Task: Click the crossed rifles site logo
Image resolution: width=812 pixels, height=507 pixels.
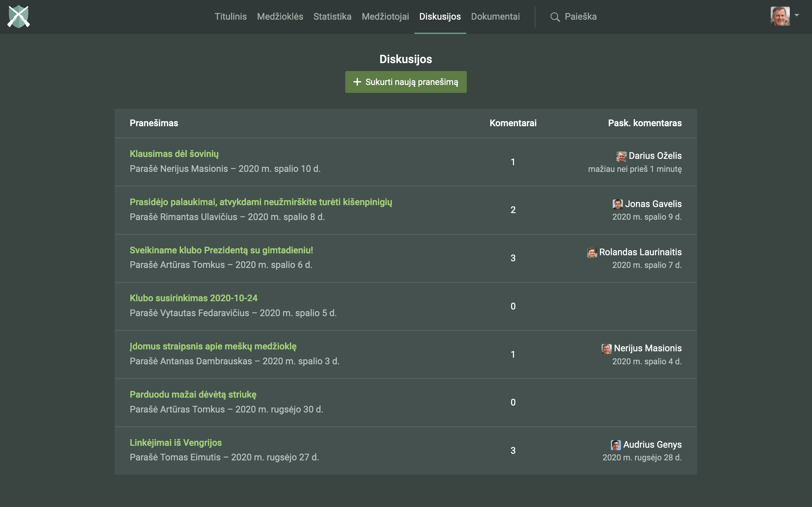Action: click(18, 16)
